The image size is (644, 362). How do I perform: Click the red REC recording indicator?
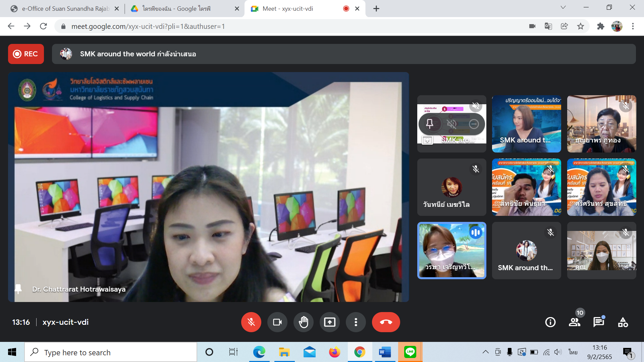[x=26, y=54]
